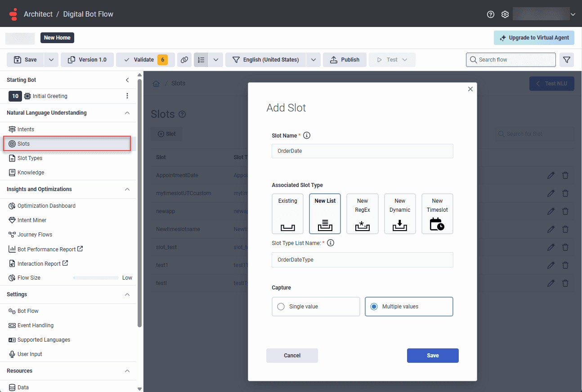Click the info icon beside Slot Type List Name
This screenshot has width=582, height=392.
[331, 243]
